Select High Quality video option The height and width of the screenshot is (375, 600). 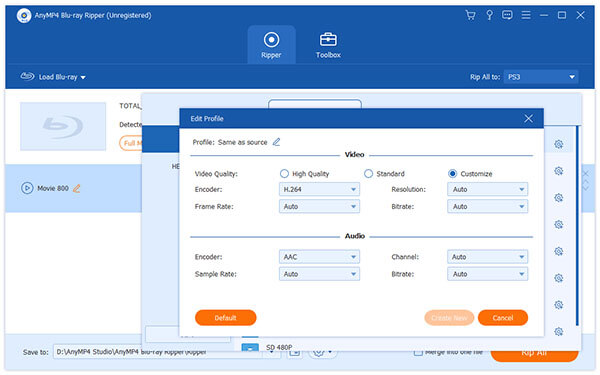pos(284,174)
